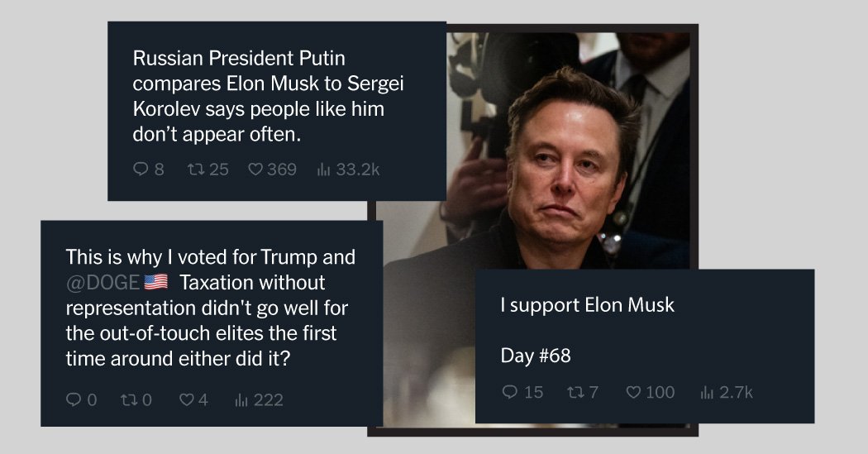The image size is (868, 454).
Task: Open view stats showing 2.7k views
Action: [x=705, y=392]
